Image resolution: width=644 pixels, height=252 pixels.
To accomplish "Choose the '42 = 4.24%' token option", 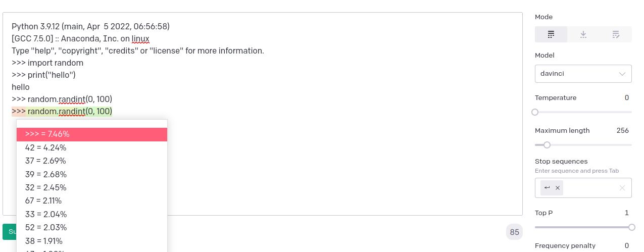I will tap(92, 148).
